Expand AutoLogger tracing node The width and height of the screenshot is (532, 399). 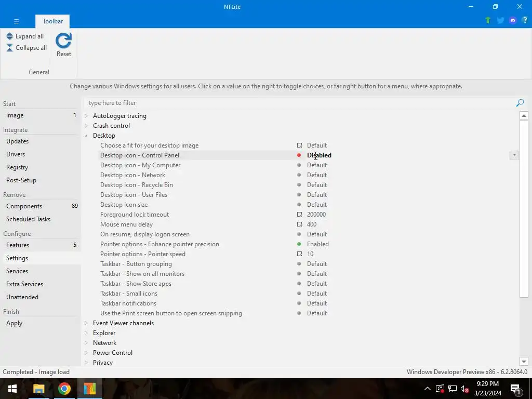(x=86, y=116)
